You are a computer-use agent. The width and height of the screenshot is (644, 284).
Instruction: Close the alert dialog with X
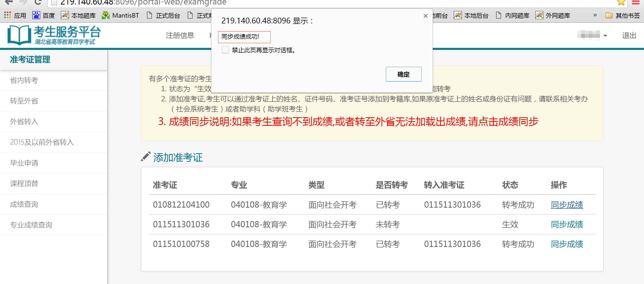pyautogui.click(x=425, y=16)
